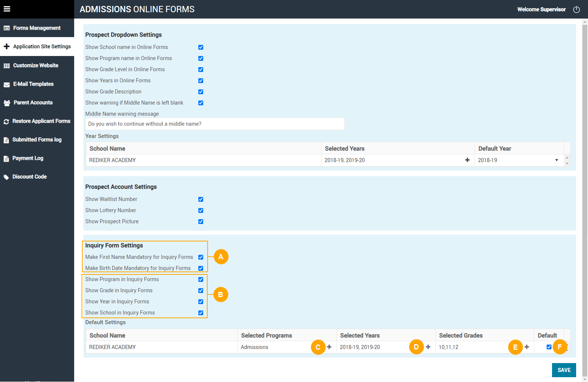This screenshot has width=588, height=382.
Task: Click Selected Programs column header
Action: pos(287,335)
